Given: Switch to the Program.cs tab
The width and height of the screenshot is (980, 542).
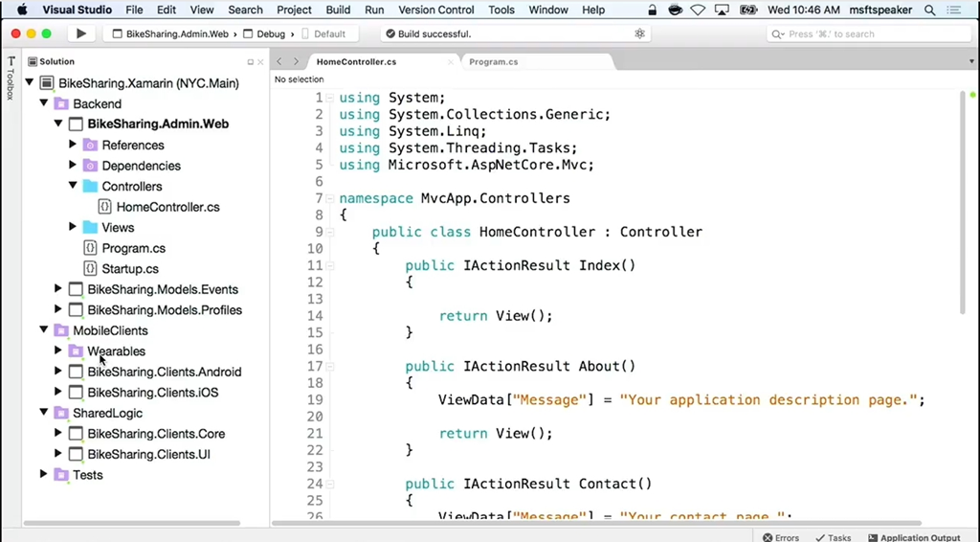Looking at the screenshot, I should [x=494, y=62].
